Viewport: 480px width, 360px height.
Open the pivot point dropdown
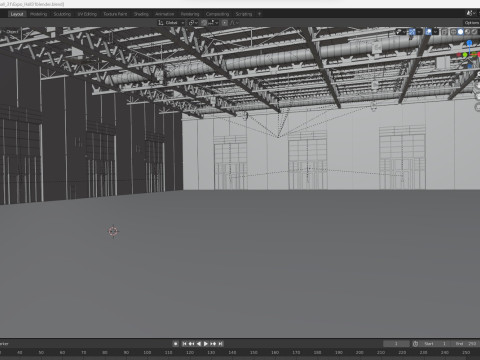(x=193, y=23)
